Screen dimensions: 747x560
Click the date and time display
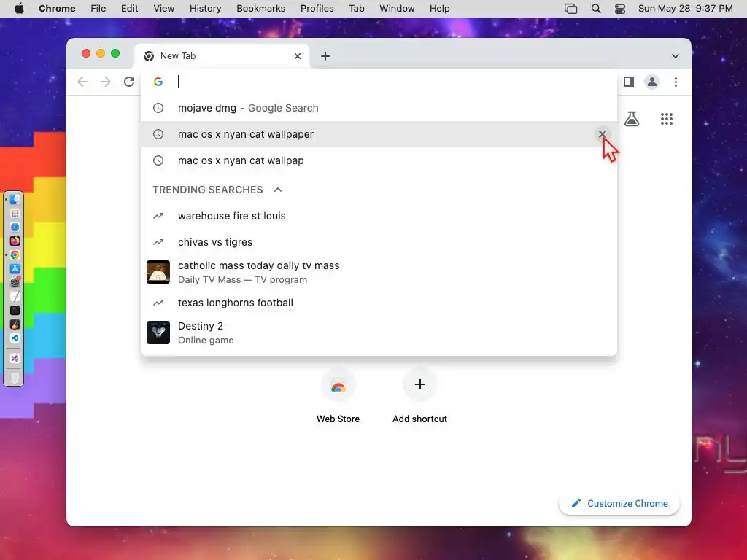pyautogui.click(x=685, y=9)
